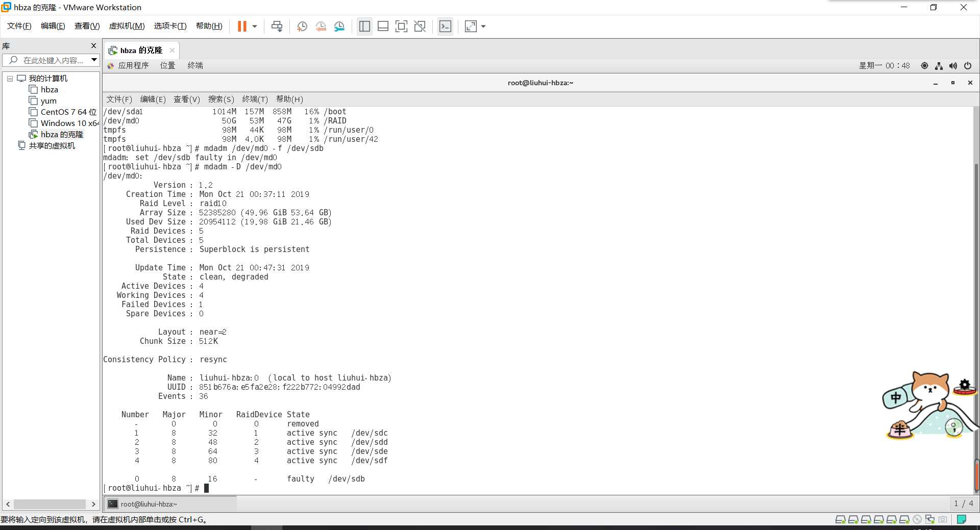This screenshot has width=980, height=530.
Task: Collapse the 我的计算机 tree node
Action: point(10,79)
